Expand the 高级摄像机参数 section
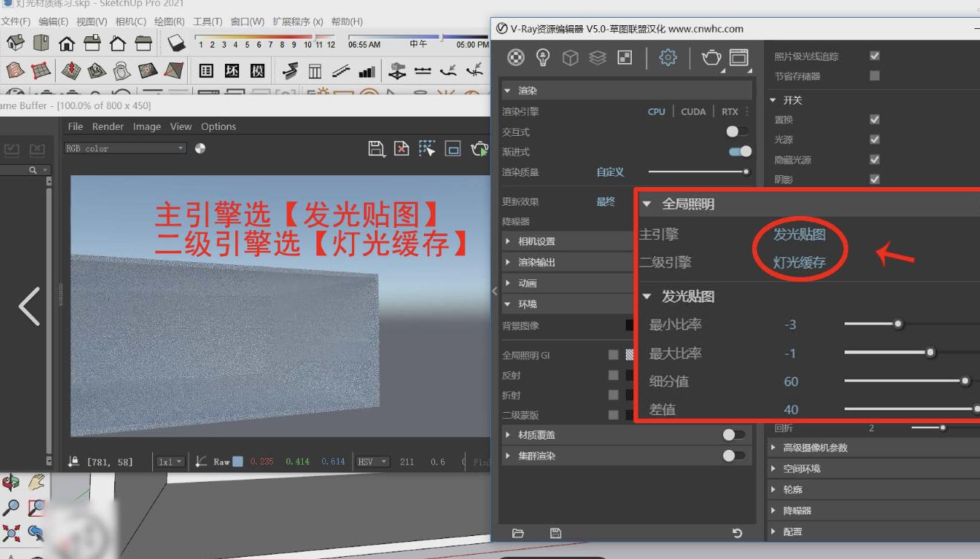 point(814,448)
